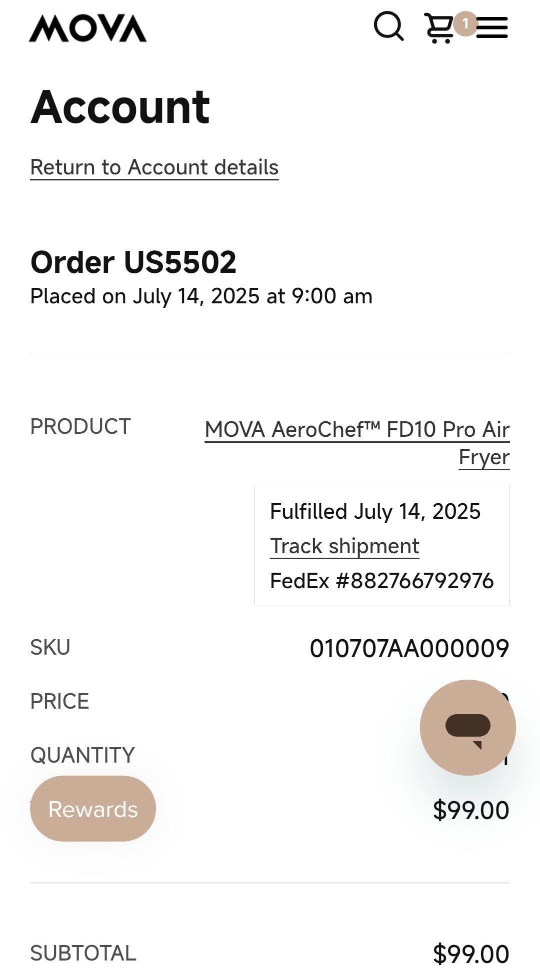
Task: Open the shopping cart
Action: tap(438, 29)
